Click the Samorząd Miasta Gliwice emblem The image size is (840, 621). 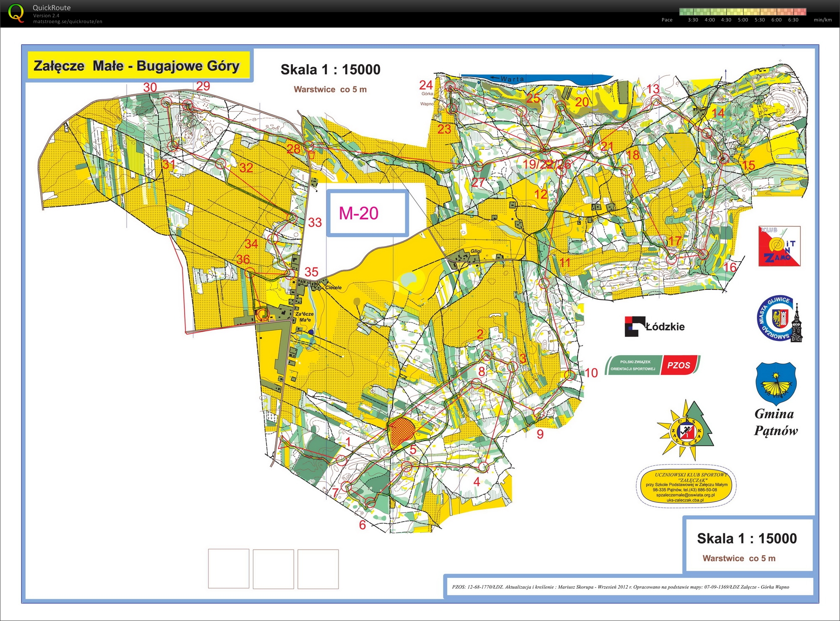coord(780,319)
